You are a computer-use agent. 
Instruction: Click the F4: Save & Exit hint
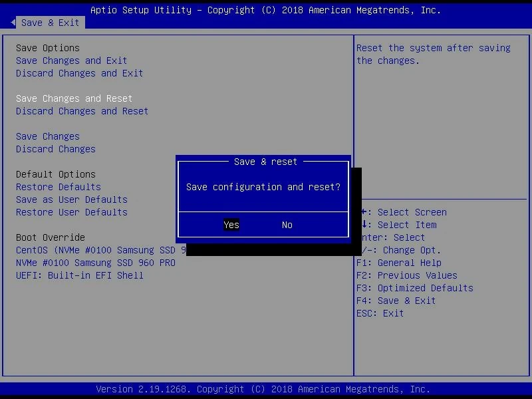click(x=396, y=301)
